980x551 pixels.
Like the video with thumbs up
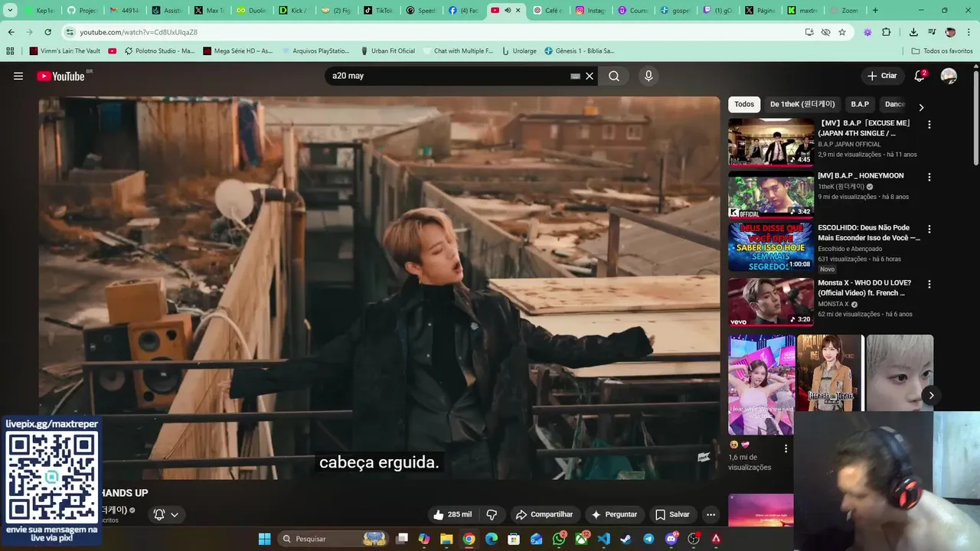click(x=452, y=514)
